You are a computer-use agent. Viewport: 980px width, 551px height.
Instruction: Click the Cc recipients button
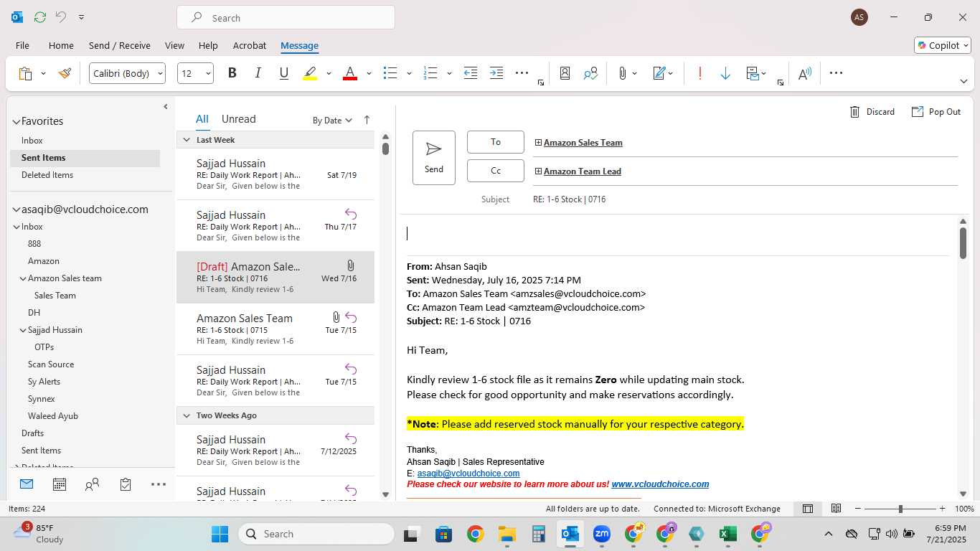(496, 171)
